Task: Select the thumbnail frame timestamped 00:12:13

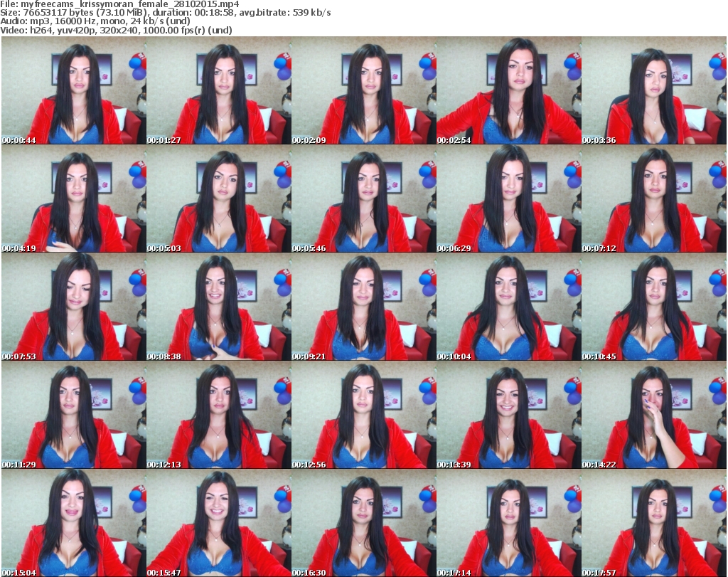Action: [219, 414]
